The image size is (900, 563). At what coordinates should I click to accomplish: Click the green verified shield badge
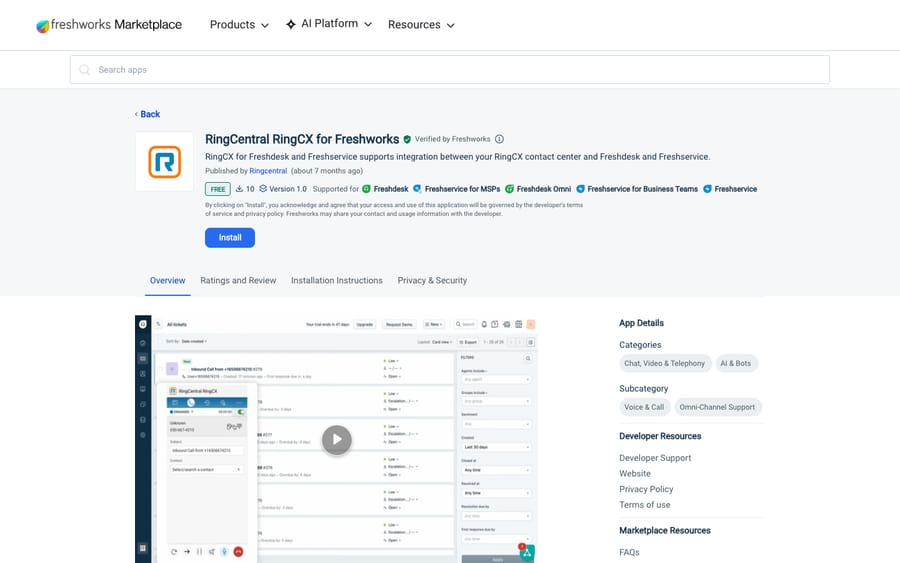[x=407, y=139]
